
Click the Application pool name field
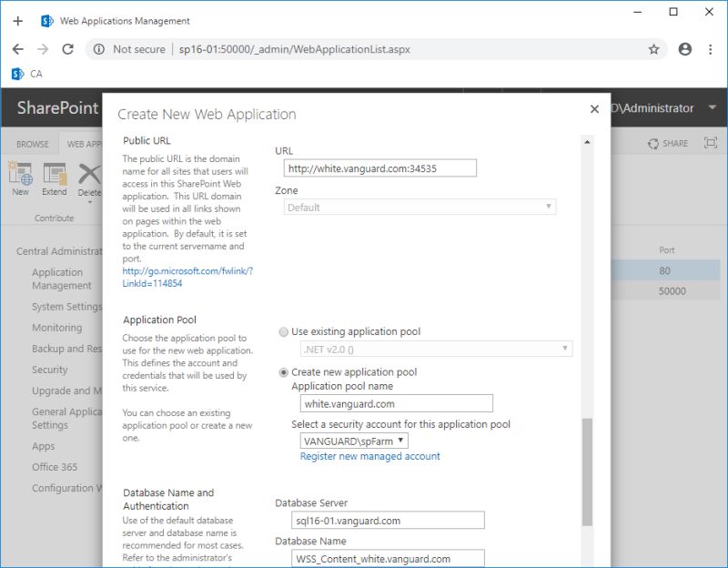(x=397, y=403)
